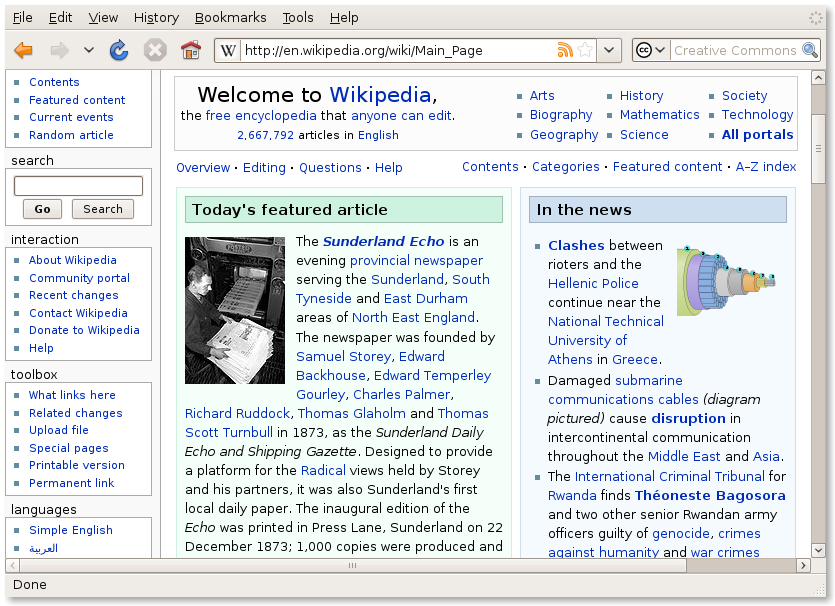835x606 pixels.
Task: Click the 2,667,792 article count link
Action: 265,135
